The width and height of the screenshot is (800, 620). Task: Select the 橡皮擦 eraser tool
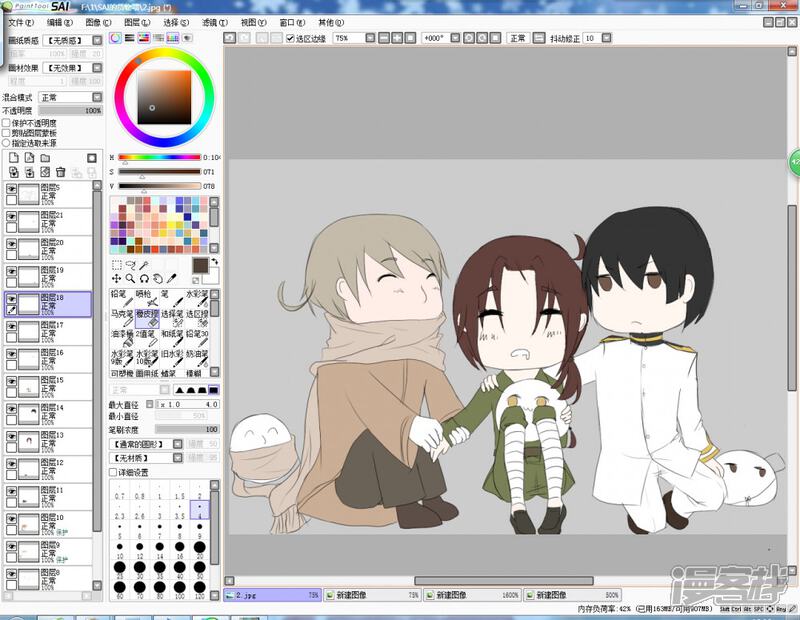(x=146, y=314)
